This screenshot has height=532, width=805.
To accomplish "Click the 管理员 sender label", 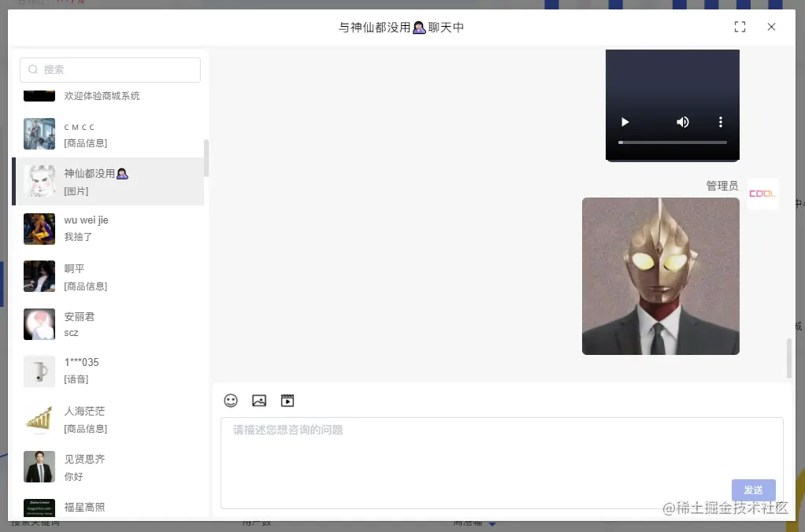I will 722,186.
